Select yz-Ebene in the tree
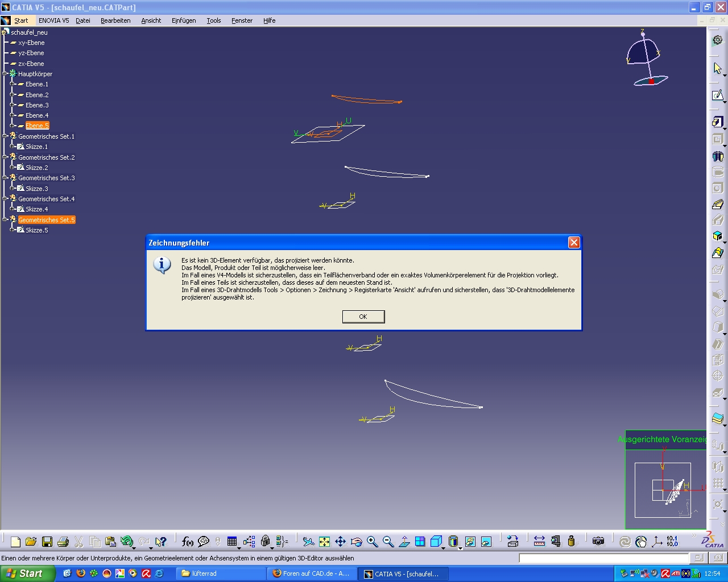 pos(31,53)
